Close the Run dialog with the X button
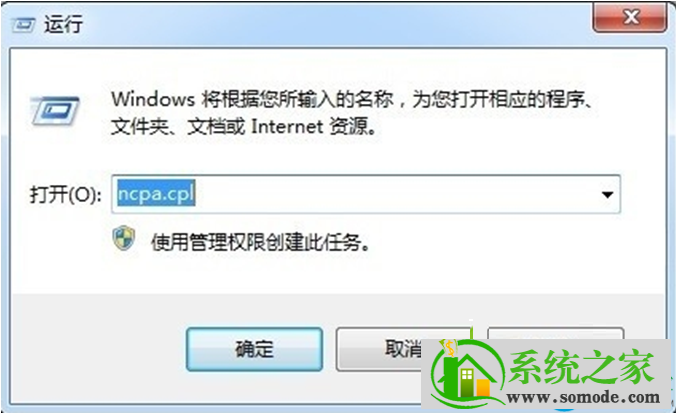This screenshot has height=414, width=676. [630, 17]
